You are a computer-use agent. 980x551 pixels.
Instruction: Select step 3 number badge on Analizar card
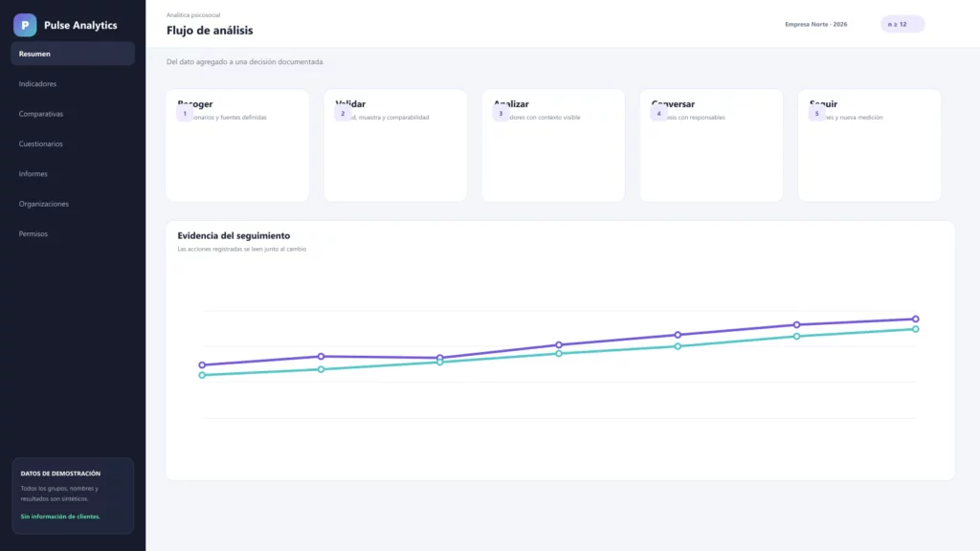pyautogui.click(x=501, y=113)
